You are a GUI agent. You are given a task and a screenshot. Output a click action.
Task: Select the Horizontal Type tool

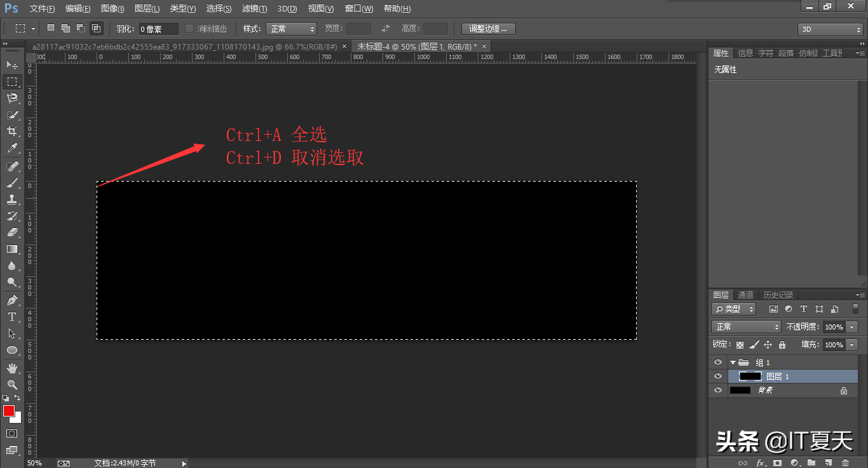click(x=11, y=317)
